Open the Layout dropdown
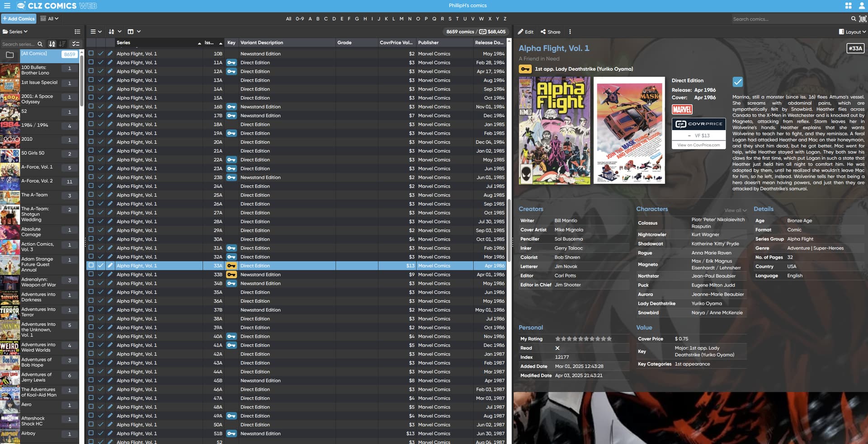868x444 pixels. coord(852,32)
